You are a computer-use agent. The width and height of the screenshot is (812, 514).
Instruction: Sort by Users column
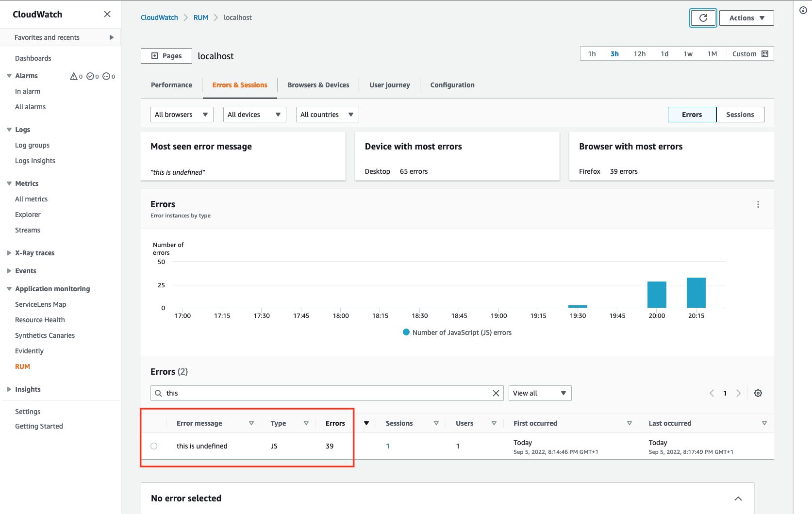(494, 423)
